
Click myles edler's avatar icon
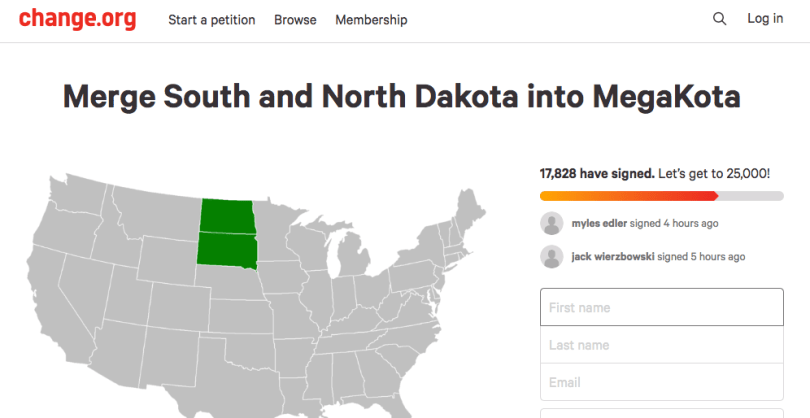click(x=551, y=223)
